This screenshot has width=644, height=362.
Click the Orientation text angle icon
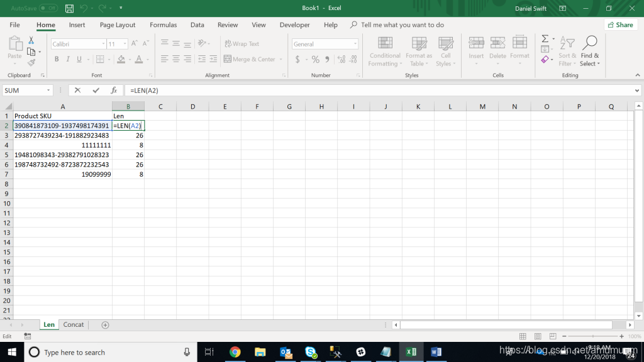202,43
